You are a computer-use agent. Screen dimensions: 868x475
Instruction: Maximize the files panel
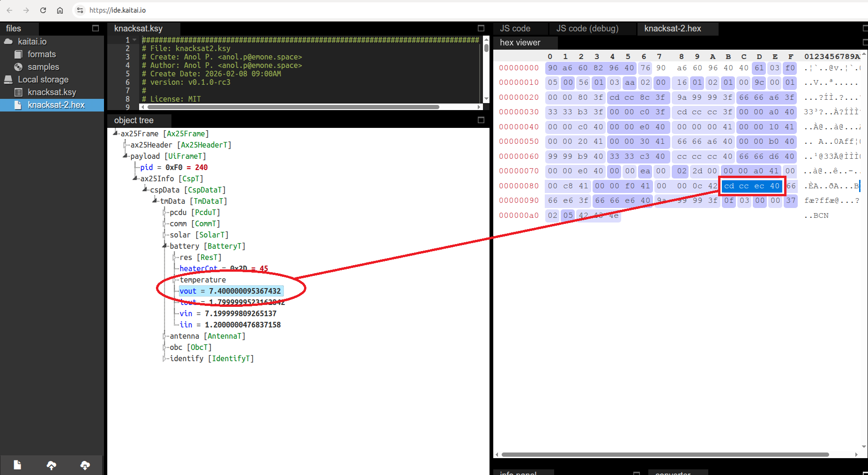[96, 29]
